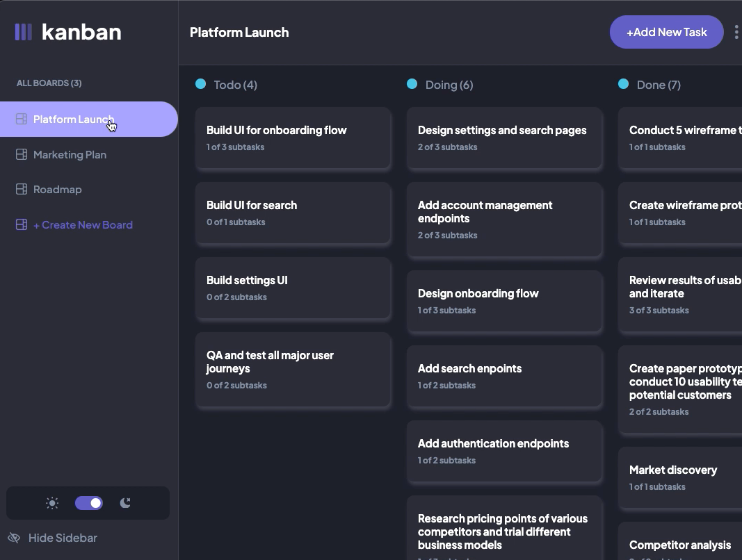Screen dimensions: 742x560
Task: Open the Build UI for search task
Action: tap(293, 213)
